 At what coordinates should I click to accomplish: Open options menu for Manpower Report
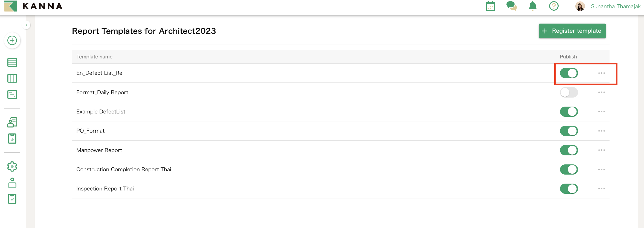(x=602, y=150)
